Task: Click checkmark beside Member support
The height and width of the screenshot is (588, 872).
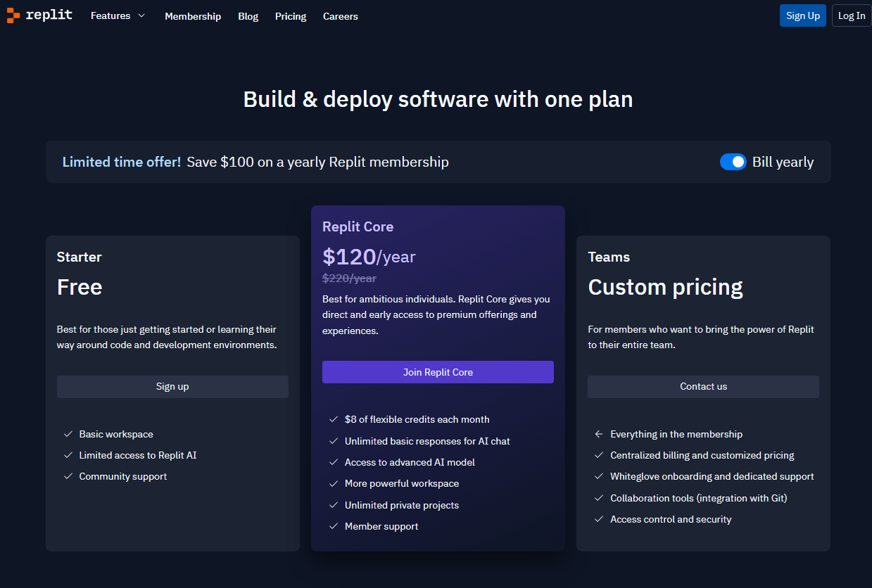Action: pyautogui.click(x=334, y=526)
